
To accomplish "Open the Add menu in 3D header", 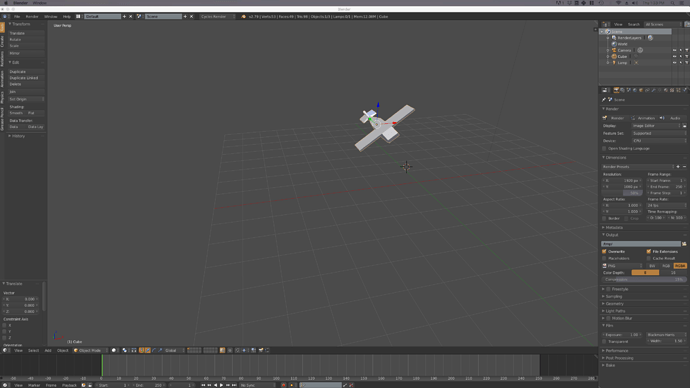I will (48, 351).
